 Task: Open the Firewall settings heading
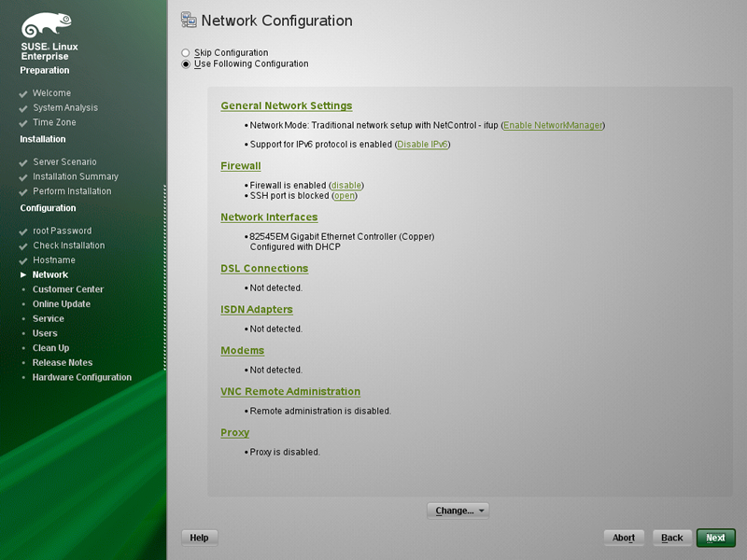point(241,166)
